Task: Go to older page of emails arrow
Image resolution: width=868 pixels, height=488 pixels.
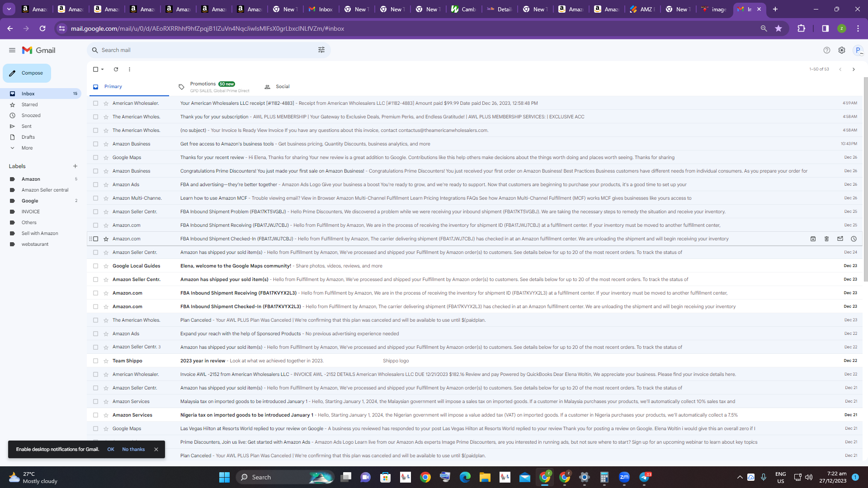Action: pyautogui.click(x=854, y=69)
